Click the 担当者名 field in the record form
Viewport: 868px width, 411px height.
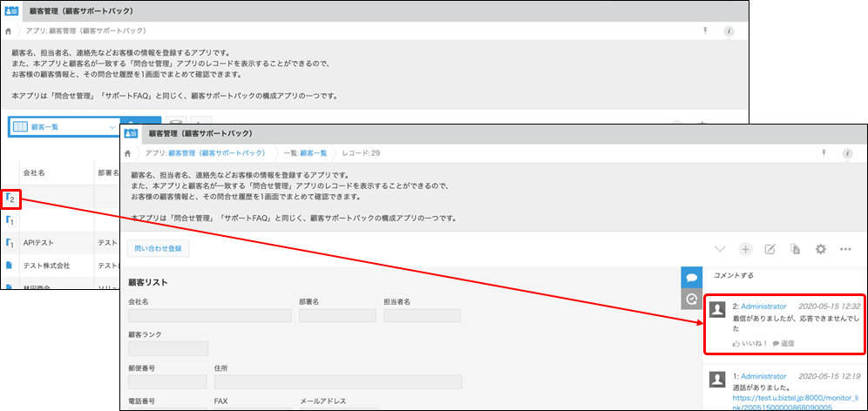click(x=422, y=316)
